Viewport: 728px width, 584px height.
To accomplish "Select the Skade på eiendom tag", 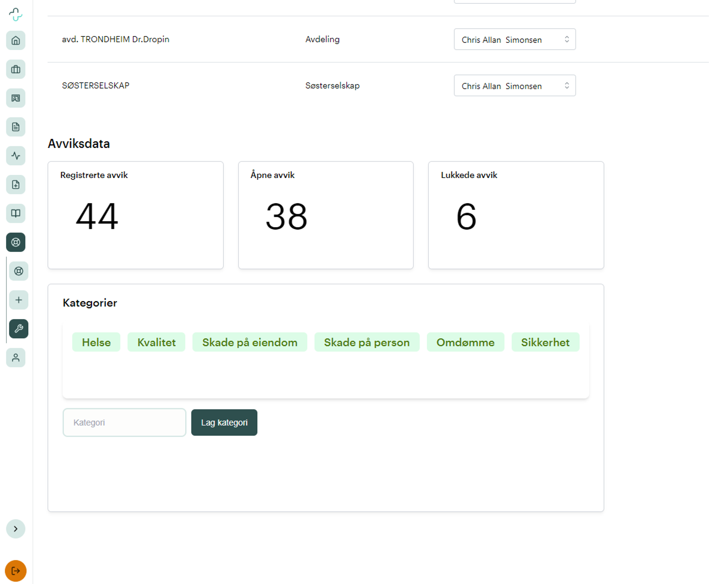I will click(250, 342).
